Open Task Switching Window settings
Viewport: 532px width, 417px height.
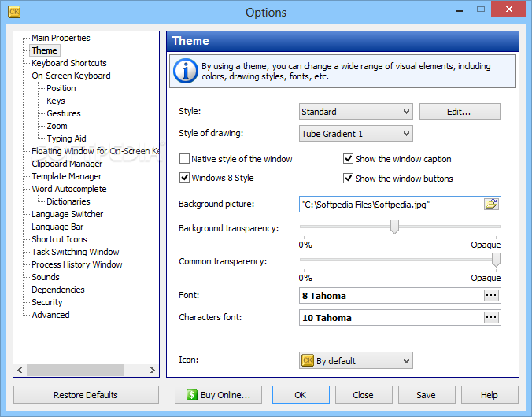pyautogui.click(x=76, y=252)
